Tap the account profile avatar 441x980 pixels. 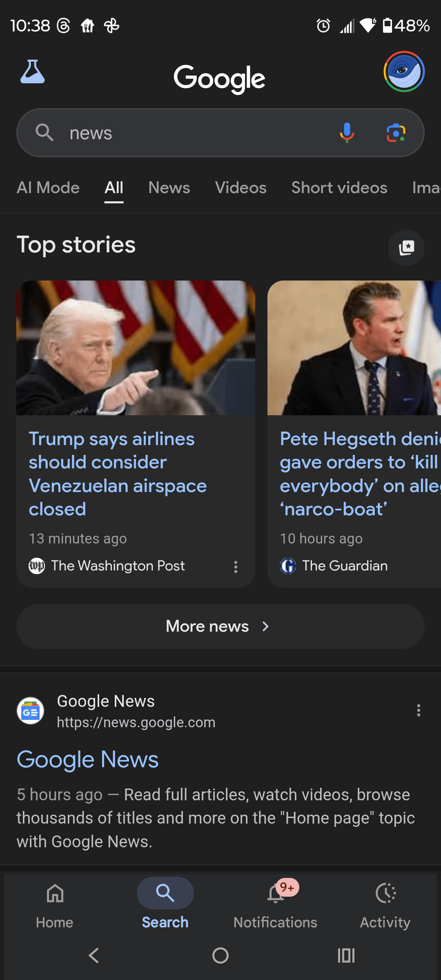pyautogui.click(x=404, y=72)
